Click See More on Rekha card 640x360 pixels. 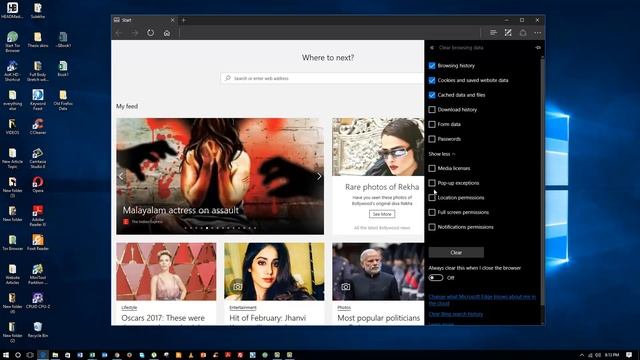[x=382, y=214]
